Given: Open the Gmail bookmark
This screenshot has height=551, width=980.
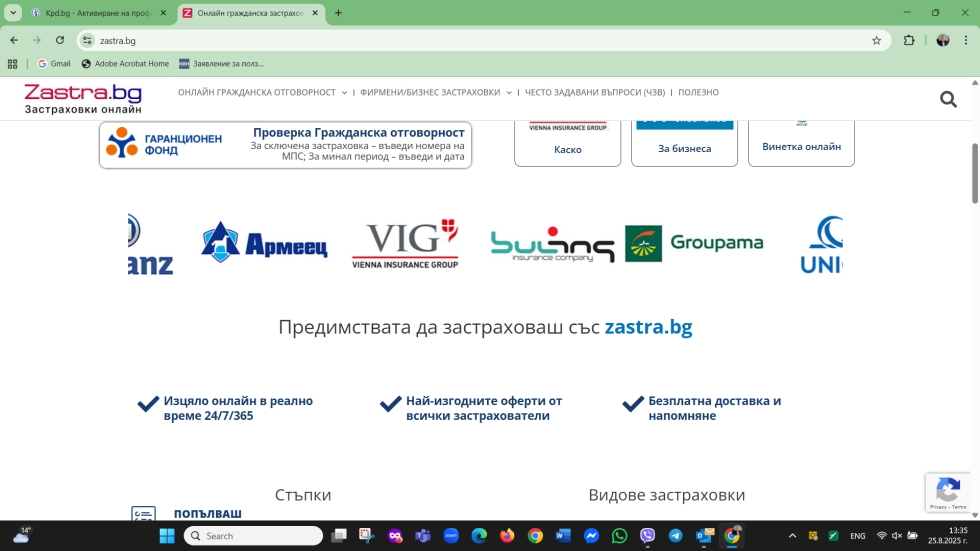Looking at the screenshot, I should click(54, 64).
